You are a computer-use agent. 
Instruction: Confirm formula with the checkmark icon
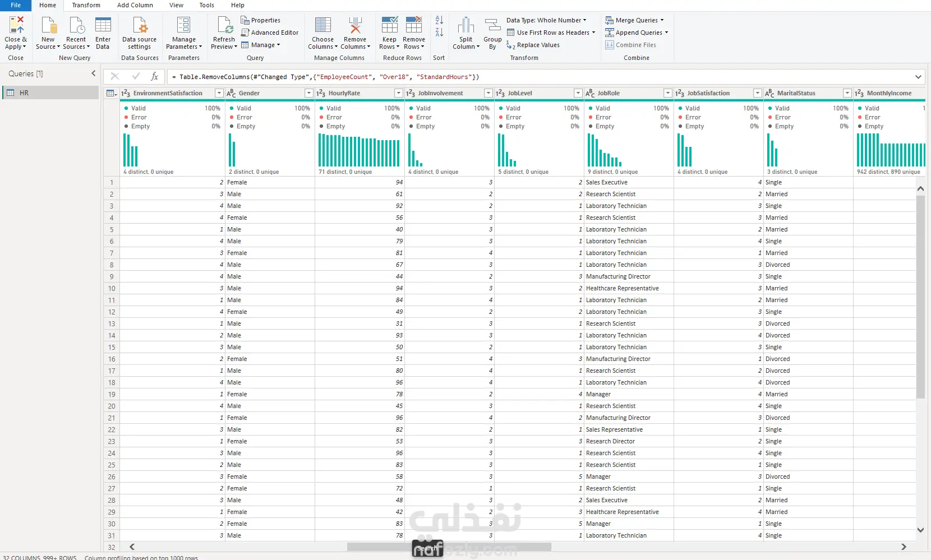136,77
